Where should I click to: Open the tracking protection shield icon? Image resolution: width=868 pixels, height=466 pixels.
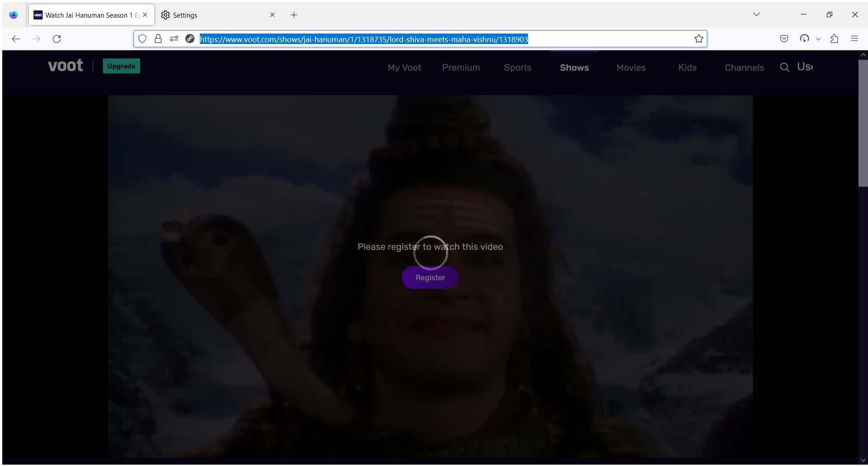(x=142, y=39)
